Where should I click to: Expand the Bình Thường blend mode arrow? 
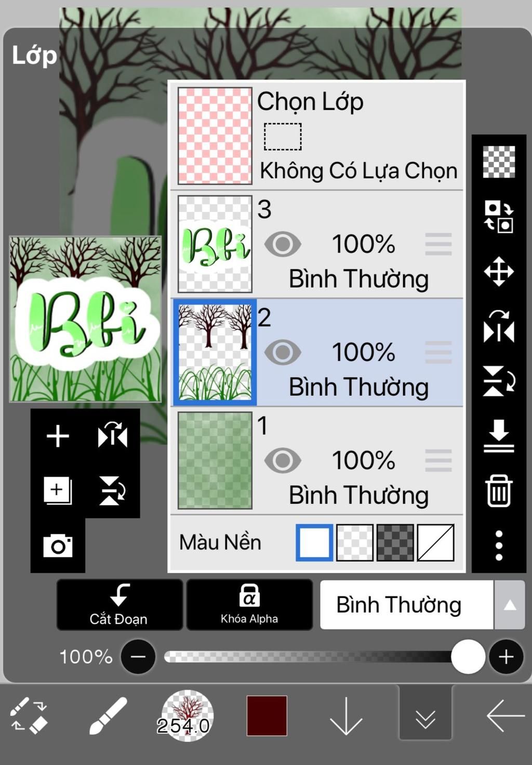point(510,605)
